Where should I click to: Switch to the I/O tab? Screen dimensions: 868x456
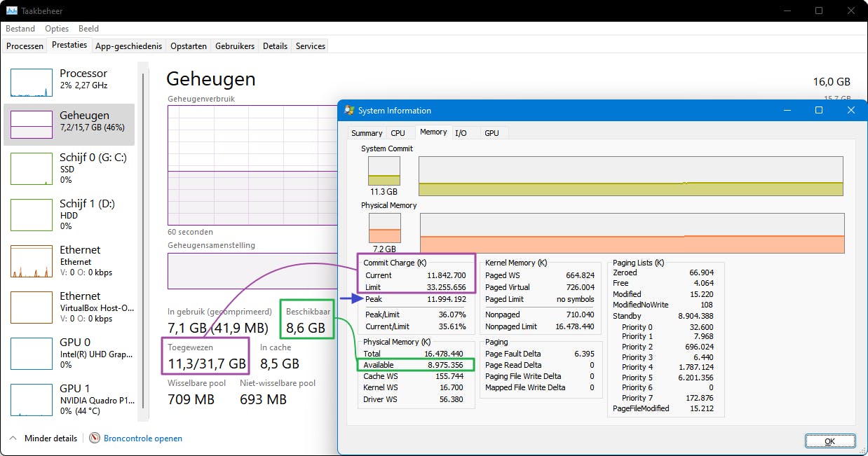461,132
